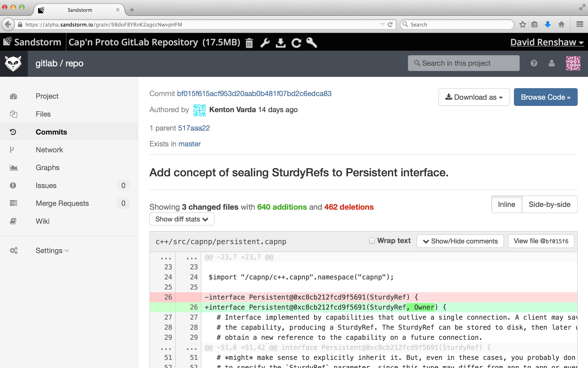The image size is (588, 368).
Task: Click the wrench icon in Sandstorm top bar
Action: [x=265, y=43]
